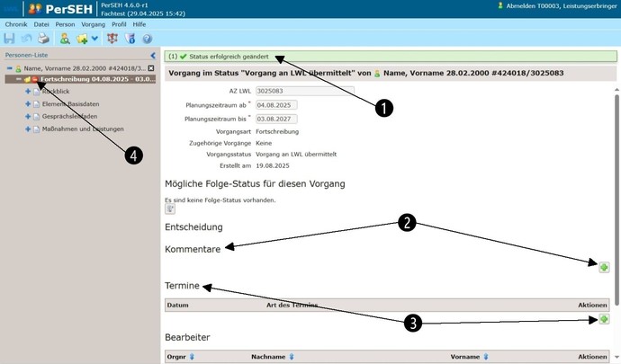621x364 pixels.
Task: Open the Chronik menu
Action: [16, 24]
